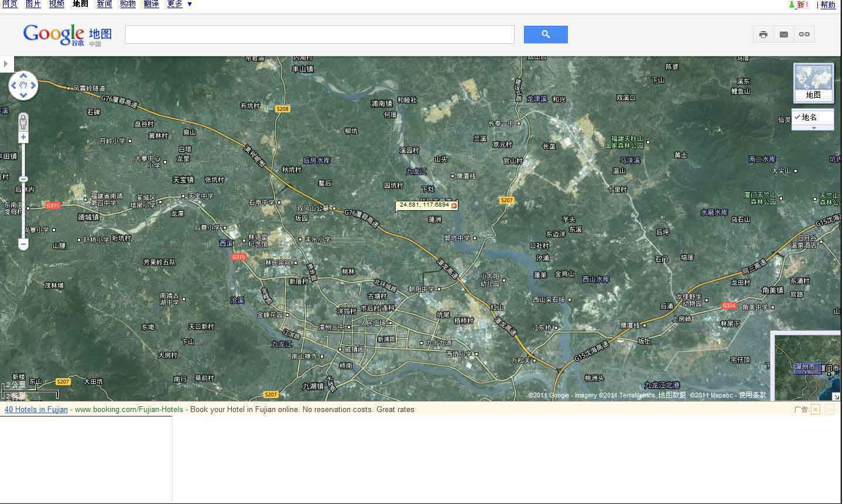This screenshot has height=504, width=843.
Task: Click the 帮助 help link
Action: tap(828, 5)
